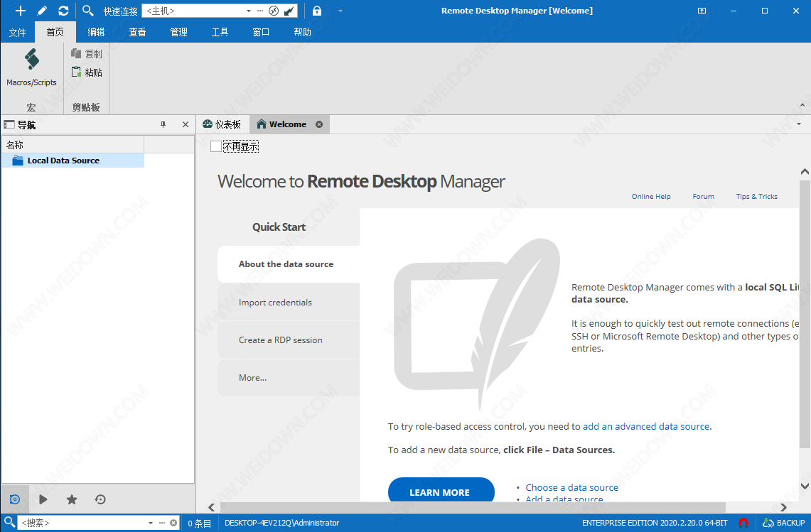Clear the bottom search box with the x icon
This screenshot has height=532, width=811.
173,523
